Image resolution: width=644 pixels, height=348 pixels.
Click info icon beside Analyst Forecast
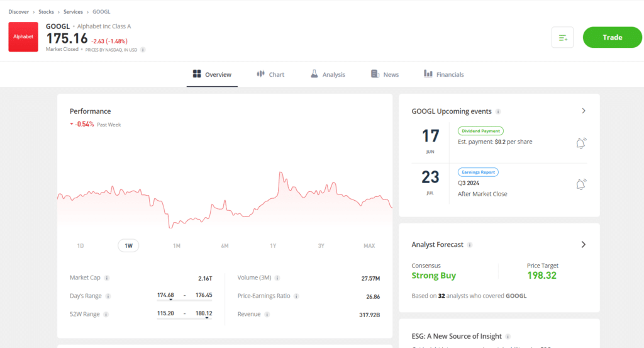470,245
